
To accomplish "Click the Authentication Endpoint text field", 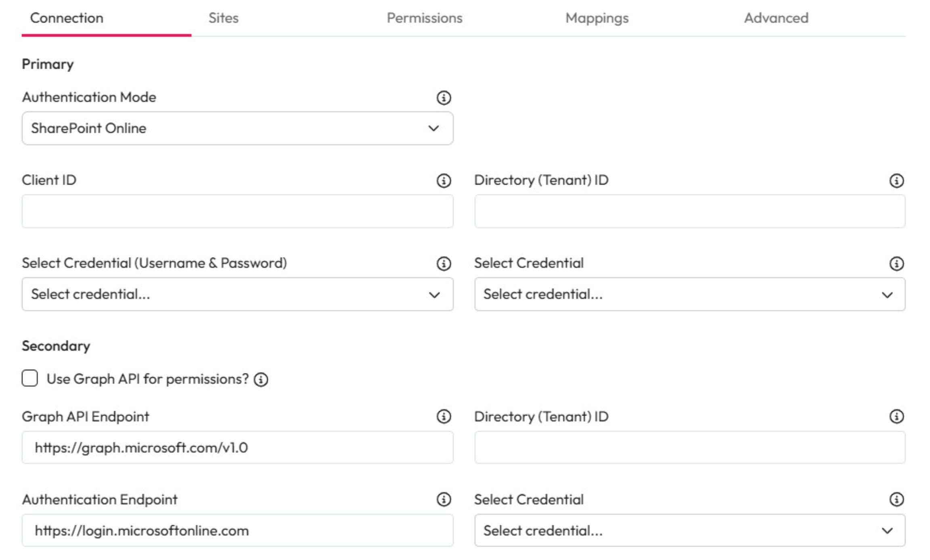I will coord(237,531).
